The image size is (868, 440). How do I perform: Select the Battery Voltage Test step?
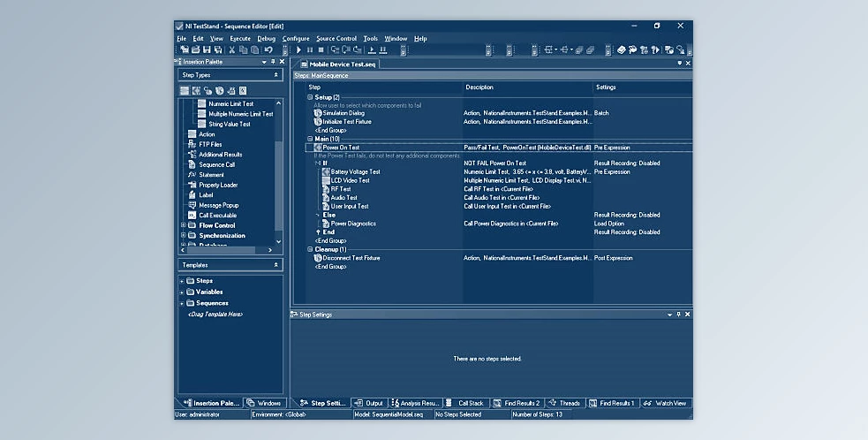[x=355, y=172]
